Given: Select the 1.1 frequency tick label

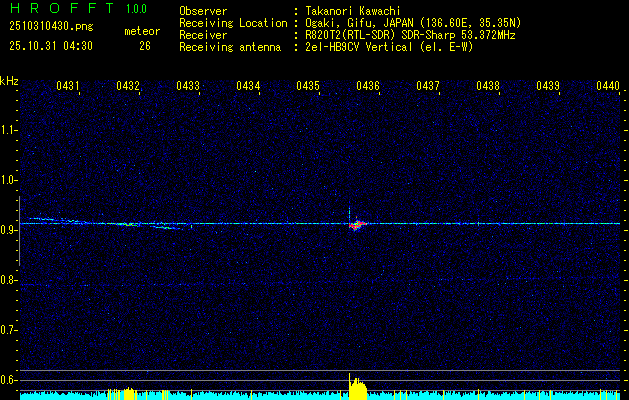Looking at the screenshot, I should click(x=8, y=130).
